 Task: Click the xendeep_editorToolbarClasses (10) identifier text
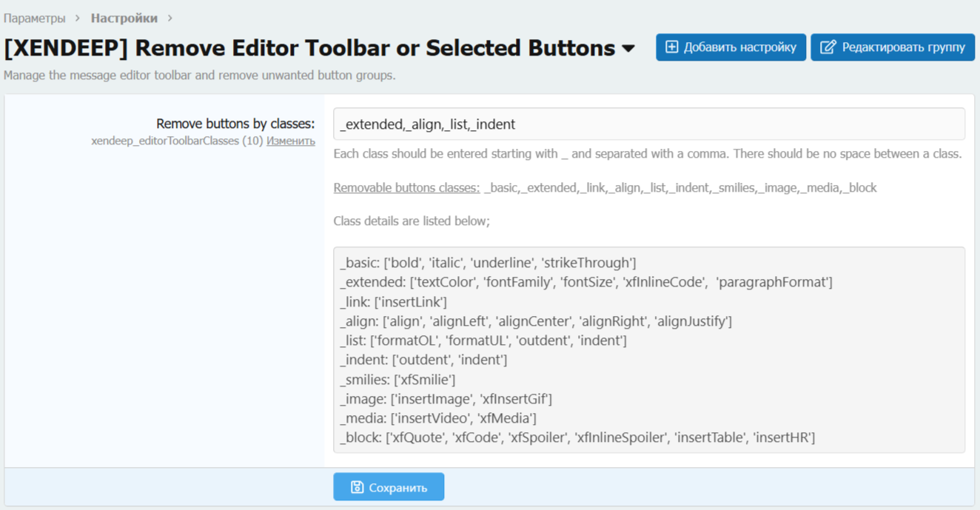pos(177,141)
